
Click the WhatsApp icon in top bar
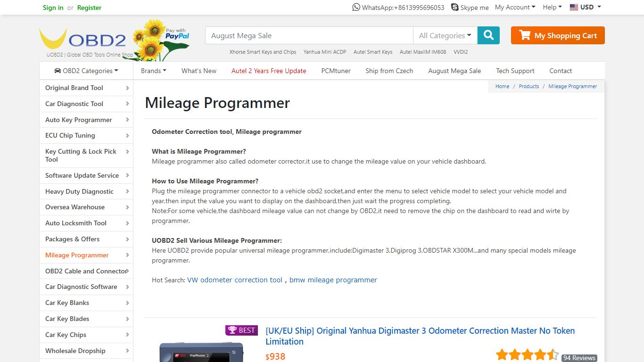pyautogui.click(x=356, y=7)
